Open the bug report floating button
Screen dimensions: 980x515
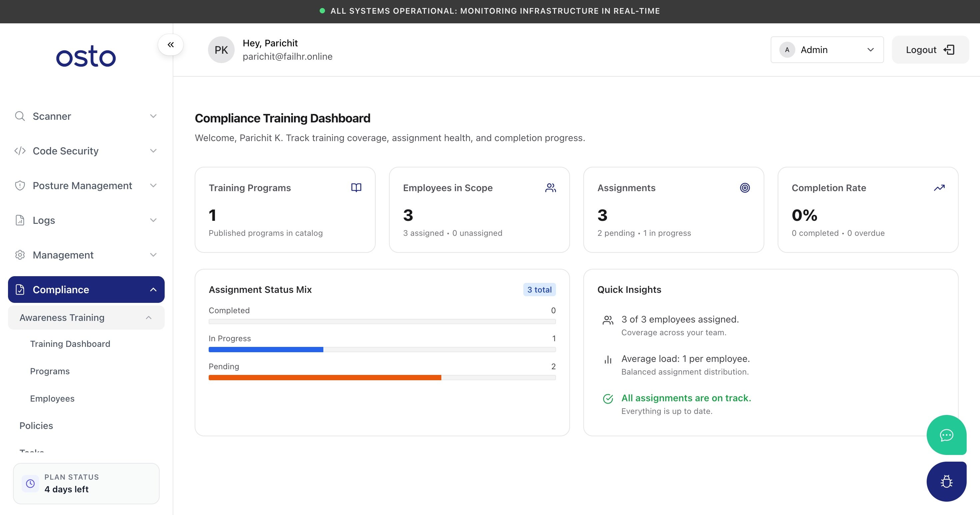tap(947, 482)
